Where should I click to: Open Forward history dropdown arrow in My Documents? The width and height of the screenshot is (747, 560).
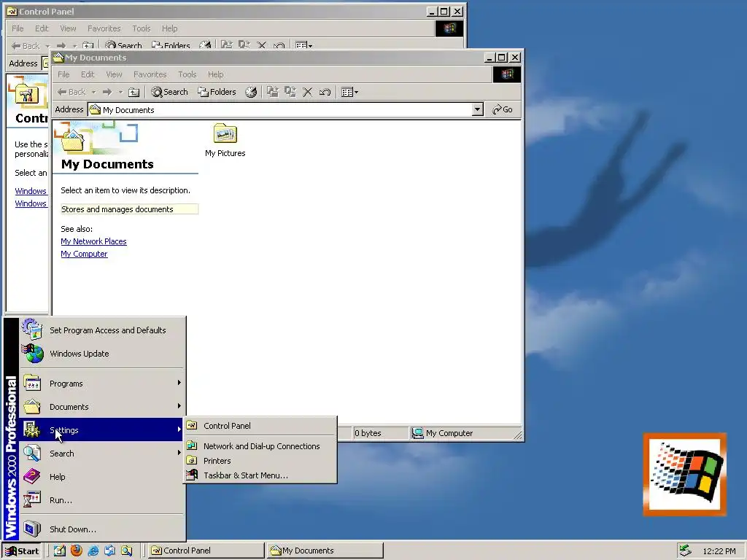[120, 92]
